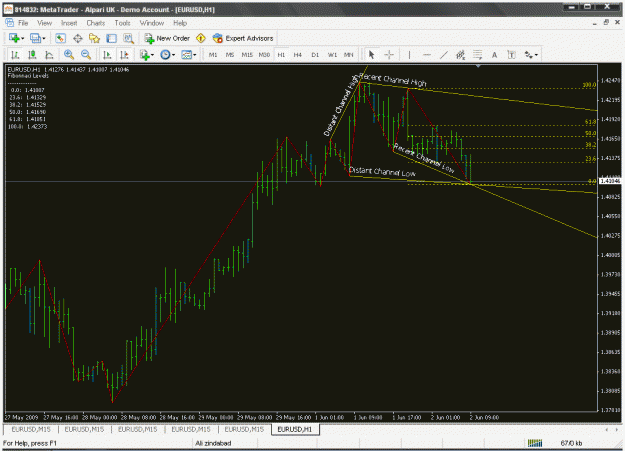Open the Insert menu
This screenshot has width=625, height=451.
coord(69,23)
